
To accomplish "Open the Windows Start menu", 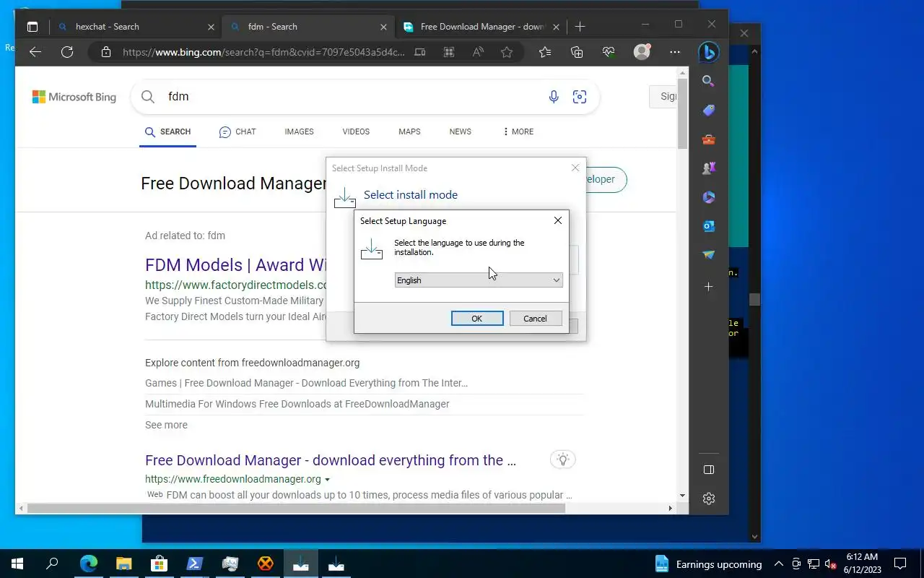I will [x=17, y=564].
